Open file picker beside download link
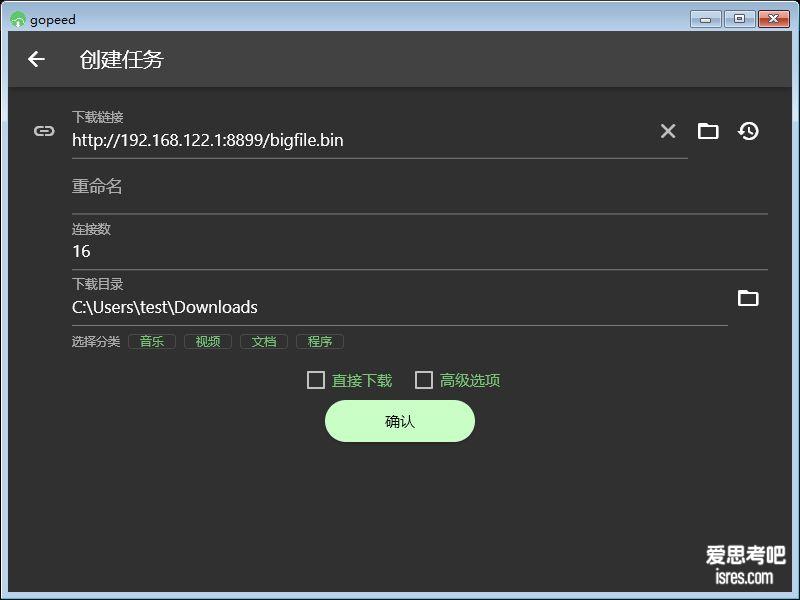This screenshot has width=800, height=600. 708,131
